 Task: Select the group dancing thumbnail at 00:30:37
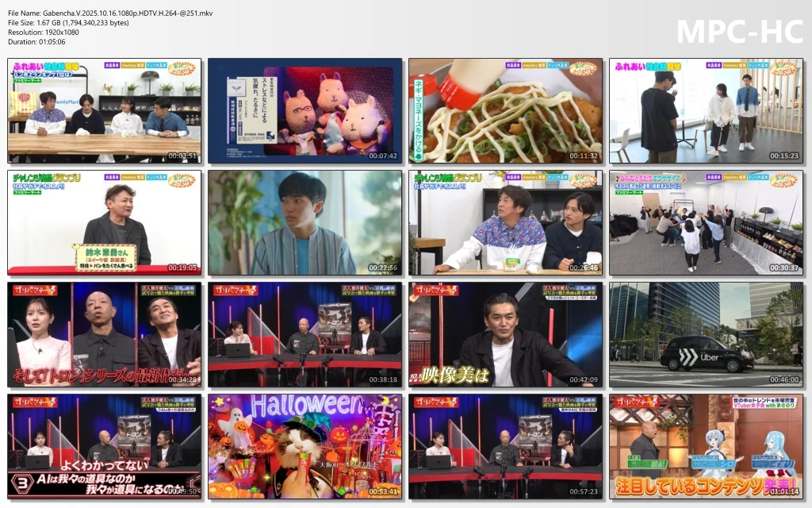(706, 222)
